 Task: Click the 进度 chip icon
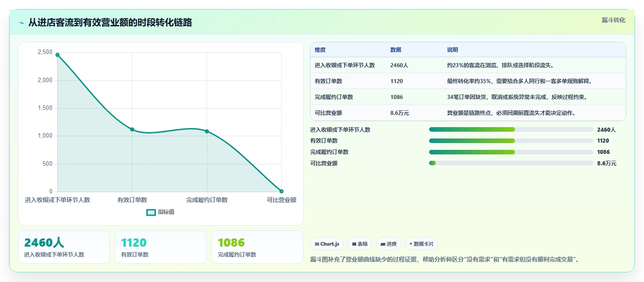[383, 244]
